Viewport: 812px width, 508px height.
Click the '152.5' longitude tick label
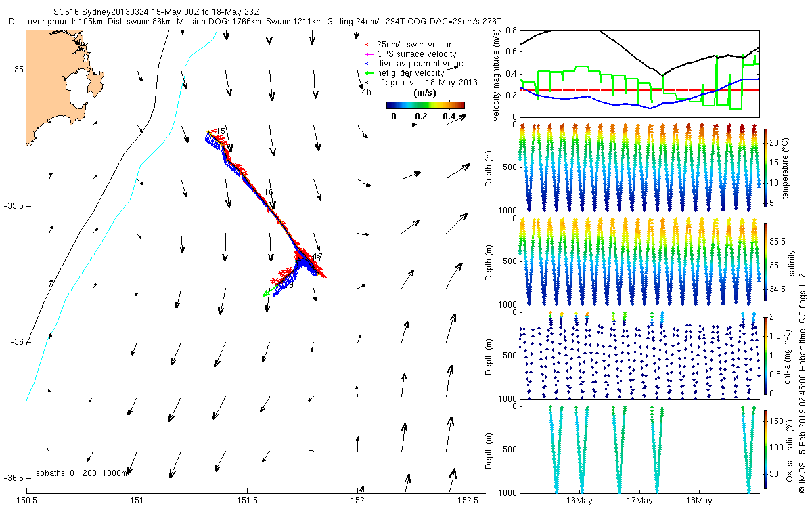pyautogui.click(x=468, y=501)
